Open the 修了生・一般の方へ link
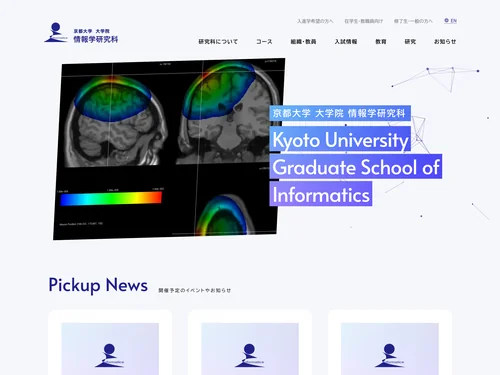This screenshot has width=500, height=375. click(x=413, y=21)
